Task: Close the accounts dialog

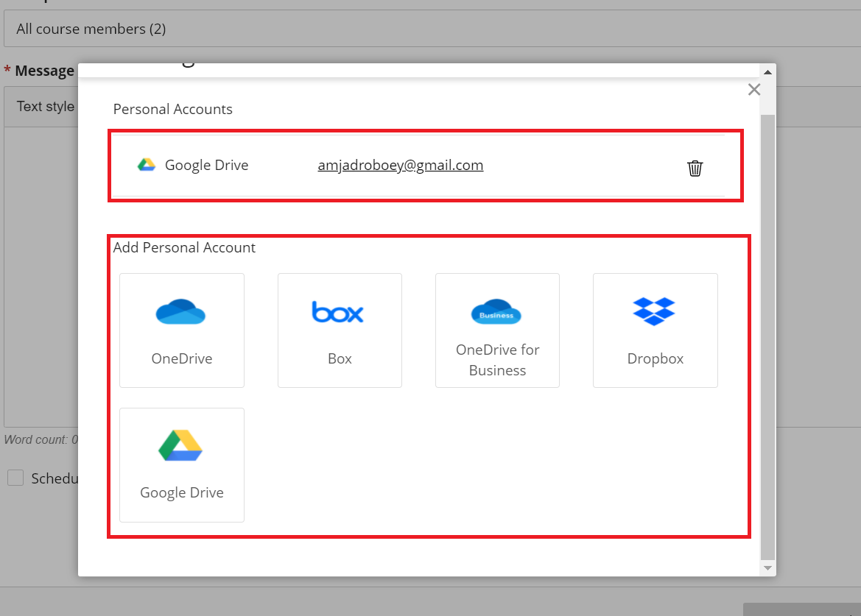Action: pyautogui.click(x=754, y=89)
